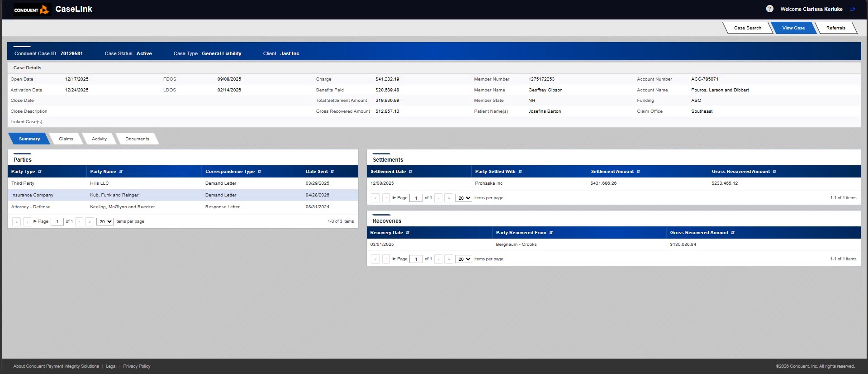The image size is (868, 374).
Task: Select the Keeling, McGlynn and Ruecker row
Action: [183, 207]
